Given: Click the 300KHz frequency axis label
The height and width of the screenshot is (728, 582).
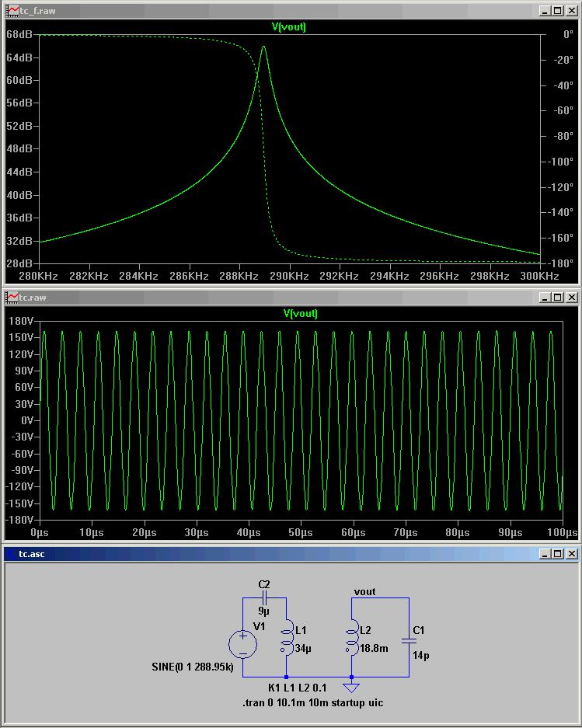Looking at the screenshot, I should tap(539, 277).
